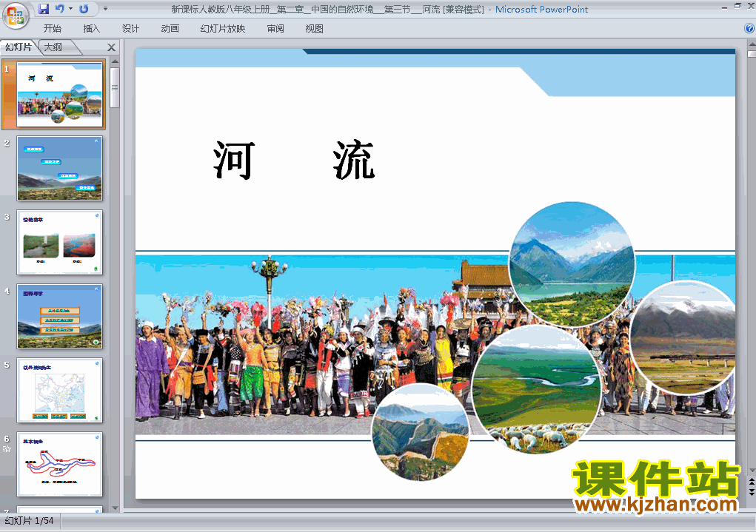The width and height of the screenshot is (756, 532).
Task: Select slide 4 thumbnail
Action: (x=60, y=316)
